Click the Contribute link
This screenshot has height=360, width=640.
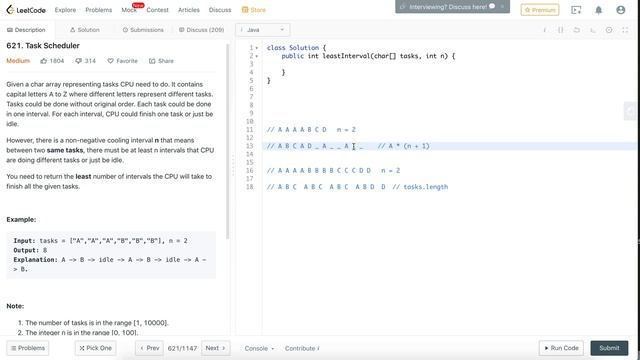(302, 348)
